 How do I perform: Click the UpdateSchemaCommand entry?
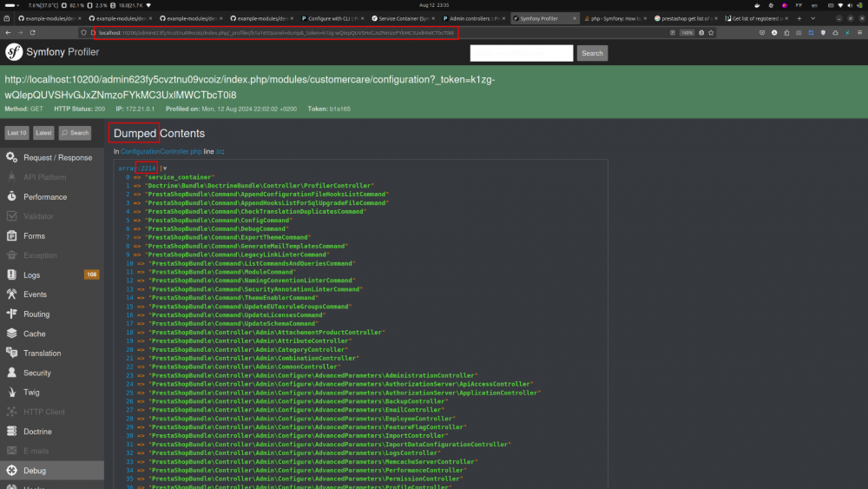click(233, 323)
